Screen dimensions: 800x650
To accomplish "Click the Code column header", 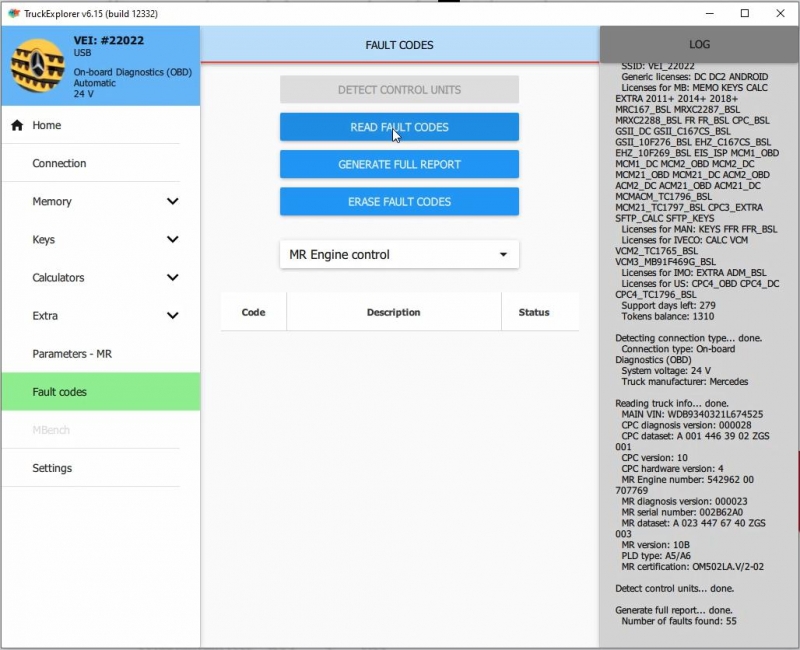I will click(253, 312).
